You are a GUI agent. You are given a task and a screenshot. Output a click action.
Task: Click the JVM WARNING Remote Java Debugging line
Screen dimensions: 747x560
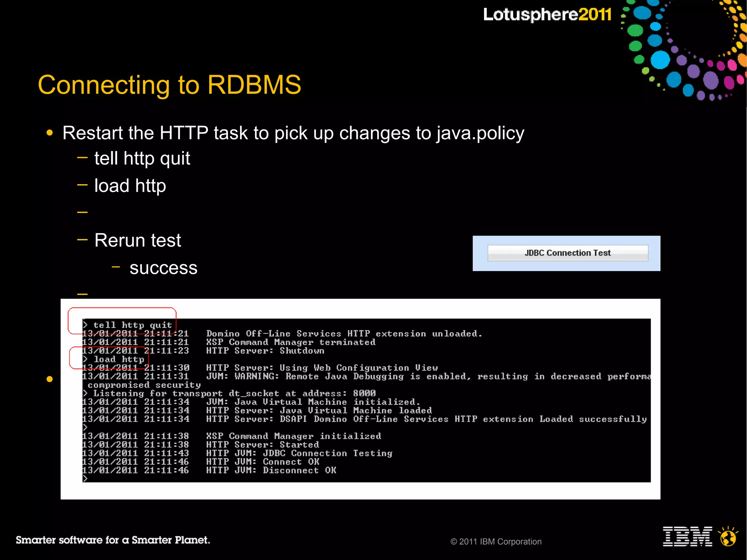point(367,376)
